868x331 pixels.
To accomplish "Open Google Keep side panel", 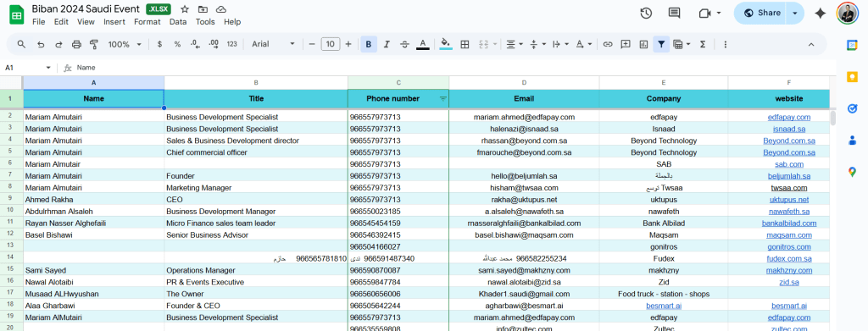I will pyautogui.click(x=852, y=77).
